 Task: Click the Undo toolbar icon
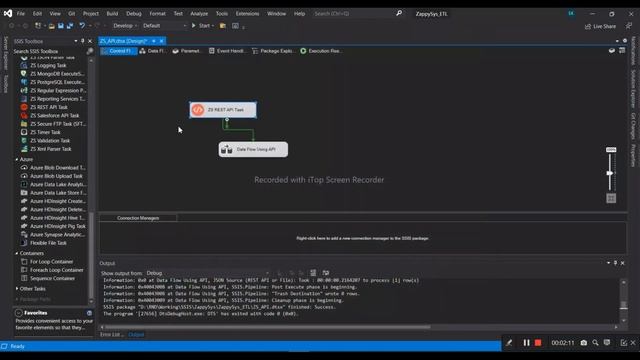tap(82, 26)
